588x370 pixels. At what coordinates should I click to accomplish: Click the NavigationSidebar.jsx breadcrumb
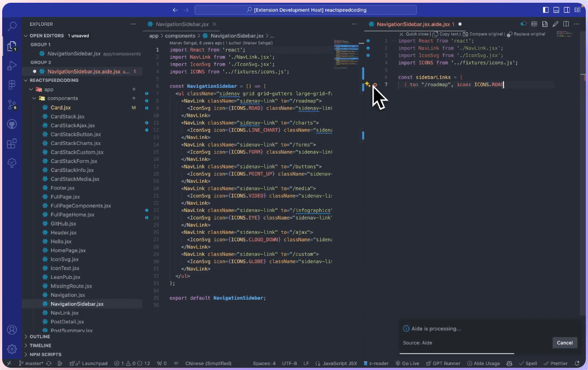[237, 36]
